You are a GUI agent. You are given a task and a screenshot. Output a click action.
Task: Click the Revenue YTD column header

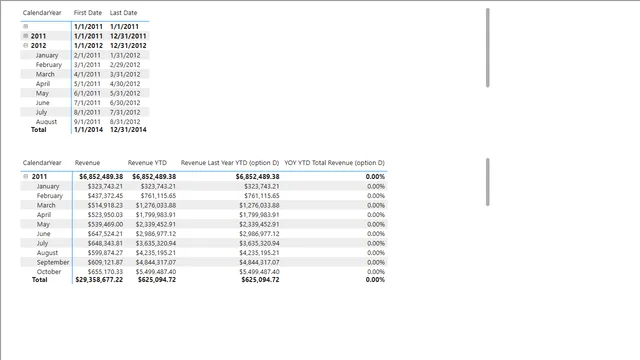147,162
